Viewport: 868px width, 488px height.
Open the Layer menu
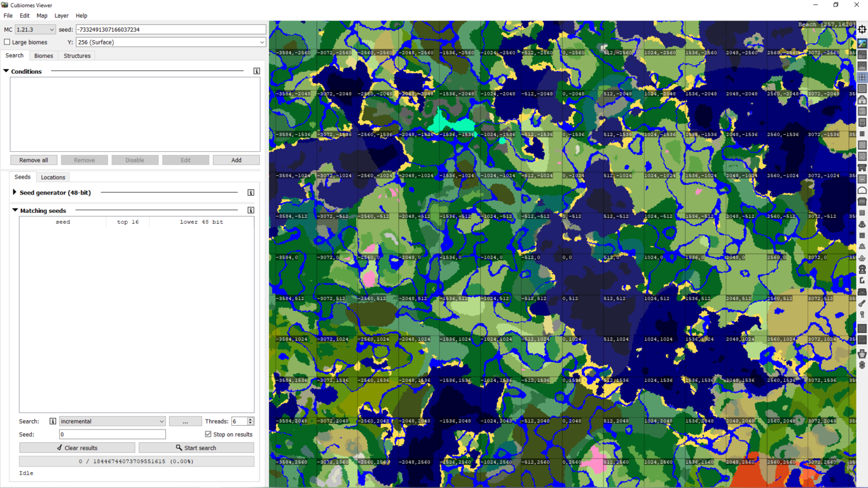tap(61, 15)
